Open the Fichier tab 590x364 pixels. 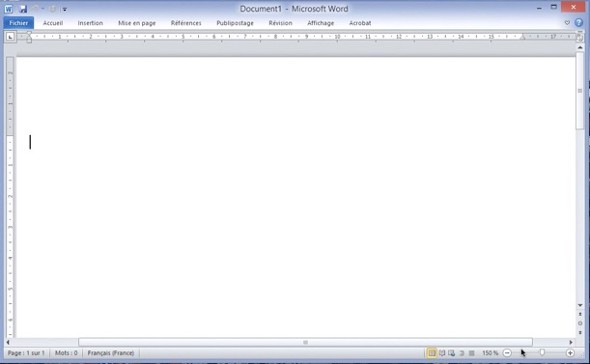click(18, 23)
